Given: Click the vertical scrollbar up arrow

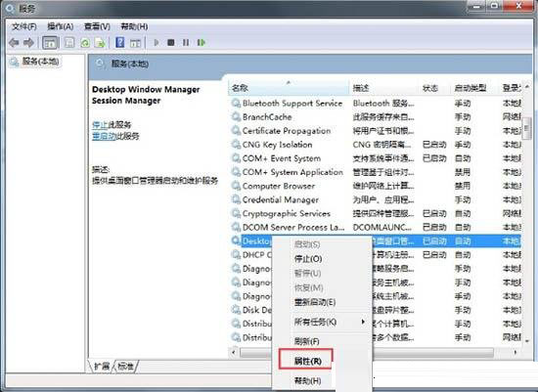Looking at the screenshot, I should click(527, 86).
